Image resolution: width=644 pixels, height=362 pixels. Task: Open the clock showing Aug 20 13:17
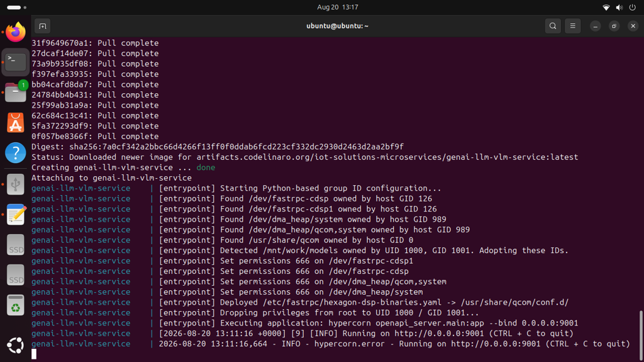(338, 7)
